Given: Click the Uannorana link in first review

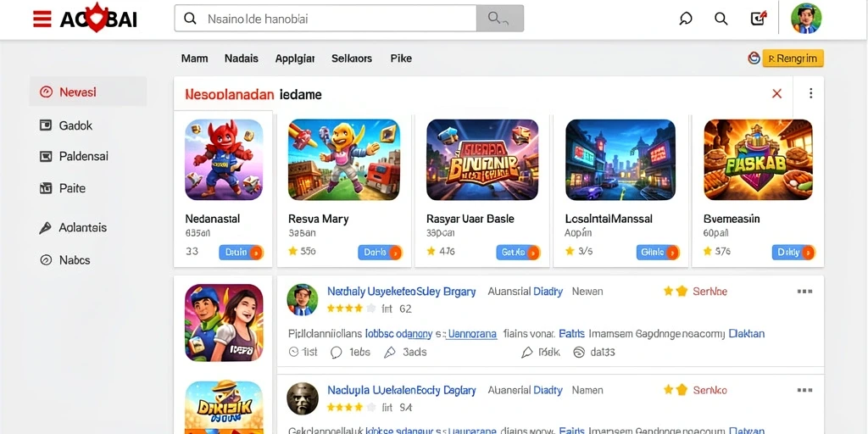Looking at the screenshot, I should point(472,334).
